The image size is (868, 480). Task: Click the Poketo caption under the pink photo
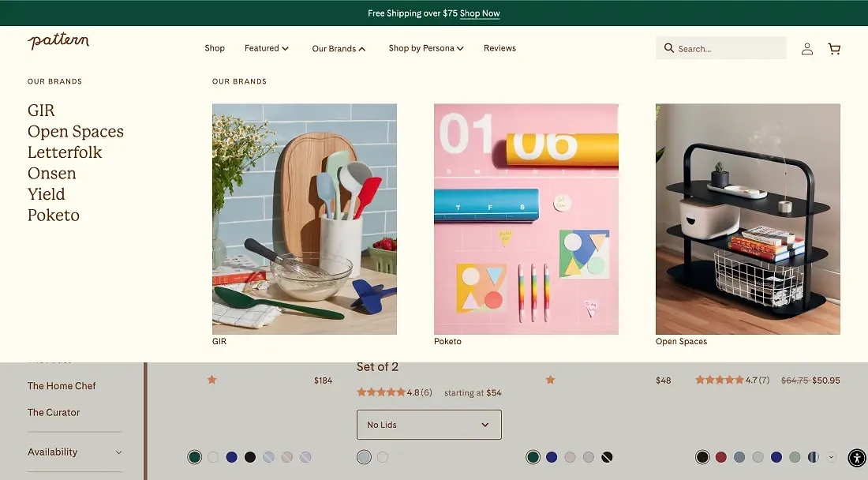point(447,342)
